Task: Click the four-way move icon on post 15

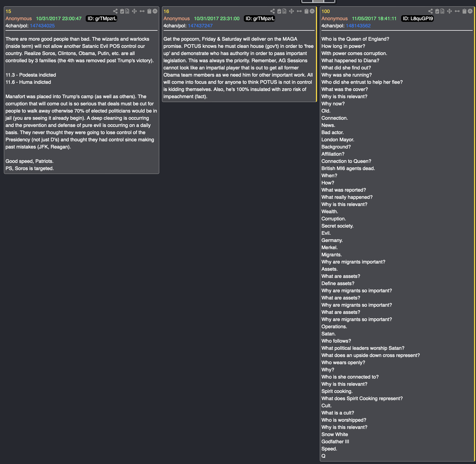Action: (134, 11)
